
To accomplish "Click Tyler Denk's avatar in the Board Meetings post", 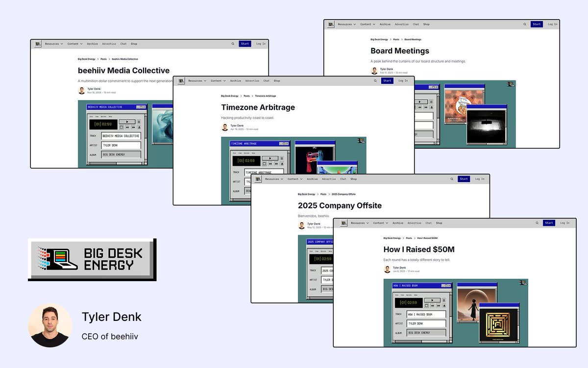I will click(x=374, y=71).
